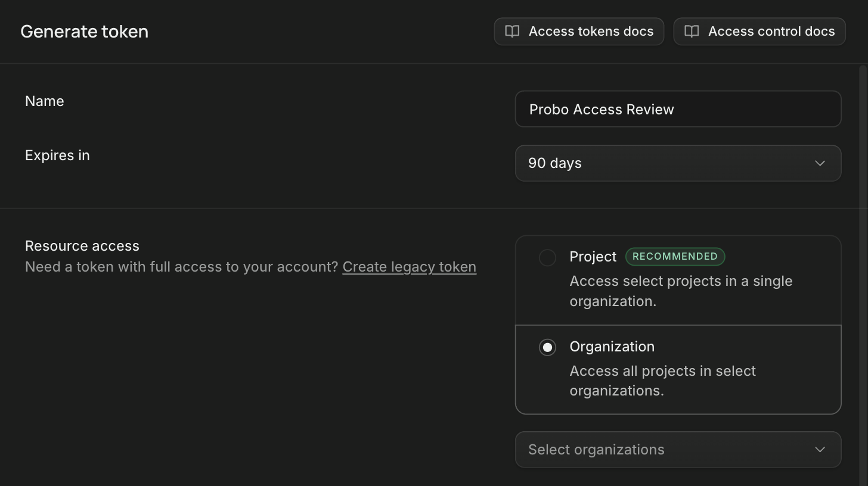Select the Organization radio button
Viewport: 868px width, 486px height.
[x=547, y=347]
